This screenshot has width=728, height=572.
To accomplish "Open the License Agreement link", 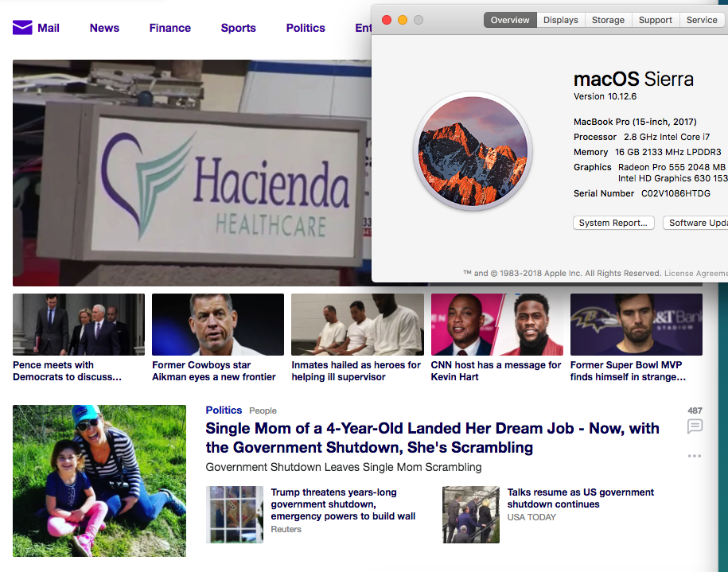I will point(696,274).
